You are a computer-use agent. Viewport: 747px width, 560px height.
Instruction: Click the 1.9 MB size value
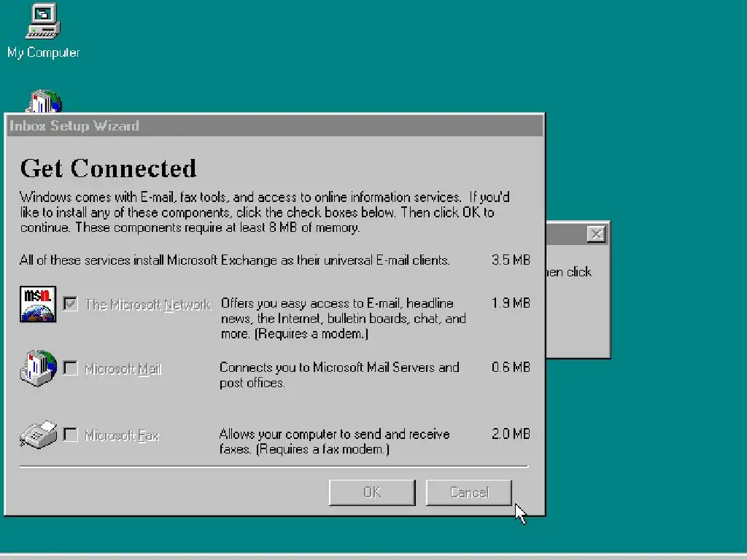point(511,303)
